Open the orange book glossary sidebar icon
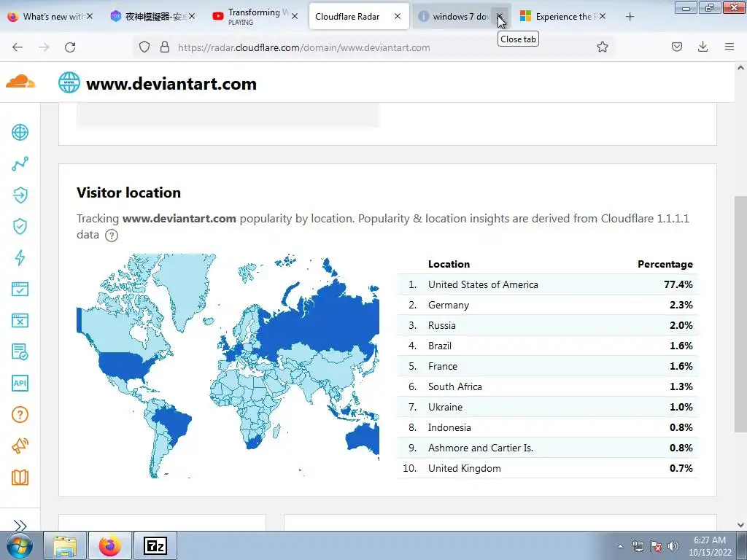The height and width of the screenshot is (560, 747). [20, 477]
